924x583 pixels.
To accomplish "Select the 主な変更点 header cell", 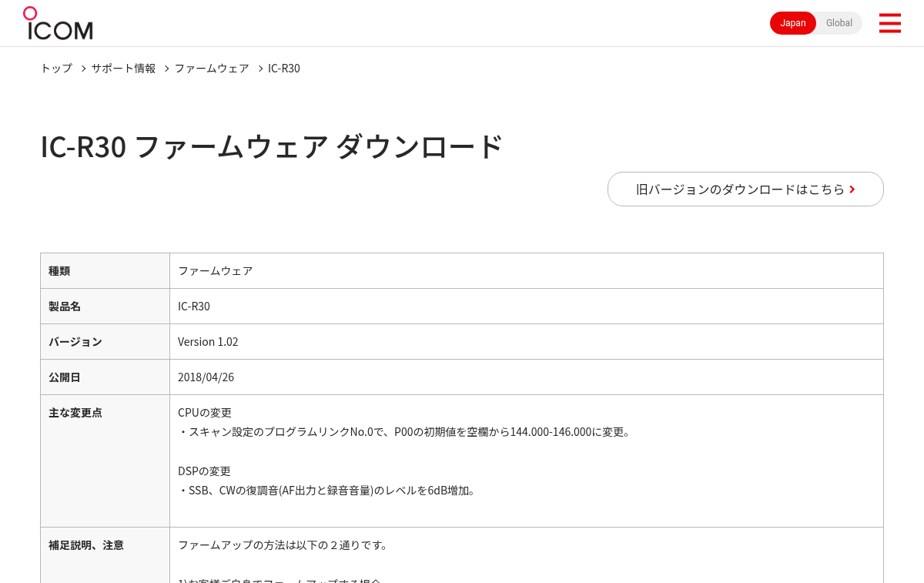I will 105,461.
